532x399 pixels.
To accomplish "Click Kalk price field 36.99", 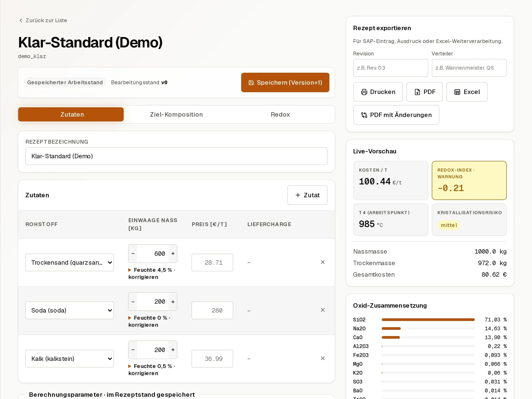I will click(x=212, y=359).
